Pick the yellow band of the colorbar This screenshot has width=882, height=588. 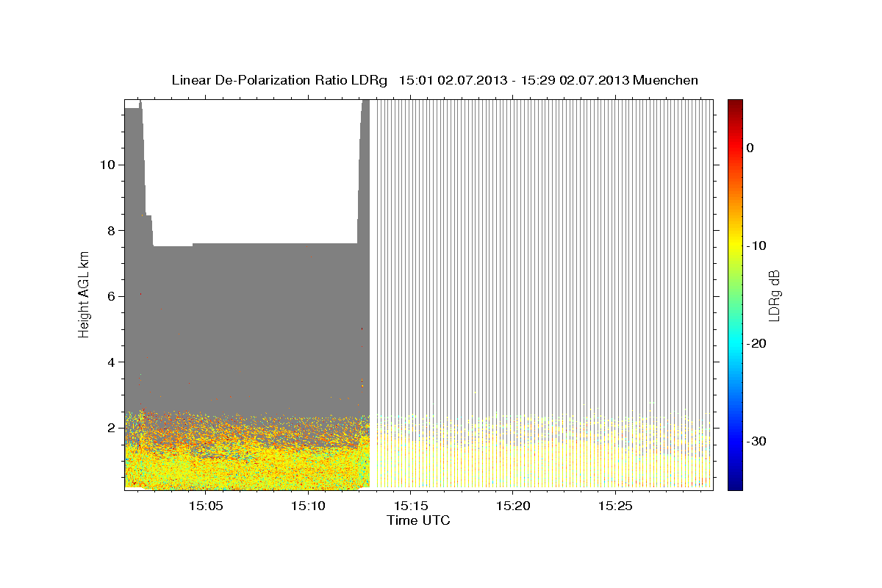click(x=735, y=243)
